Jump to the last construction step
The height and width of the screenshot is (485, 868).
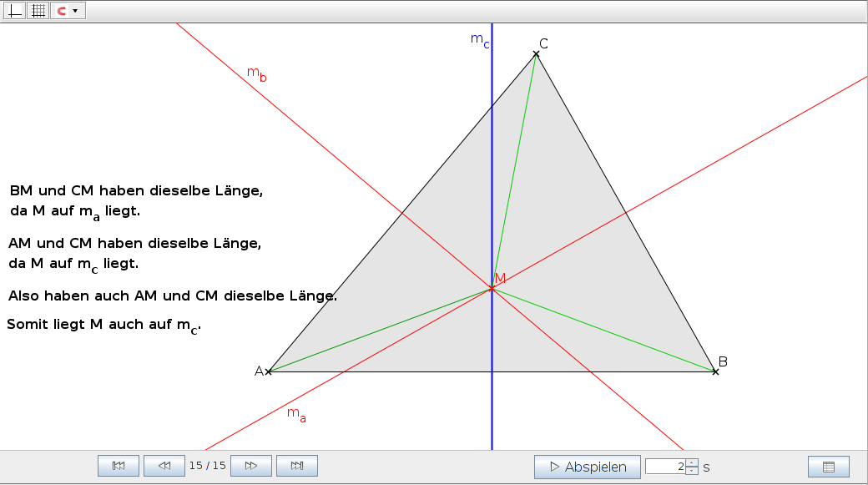297,466
